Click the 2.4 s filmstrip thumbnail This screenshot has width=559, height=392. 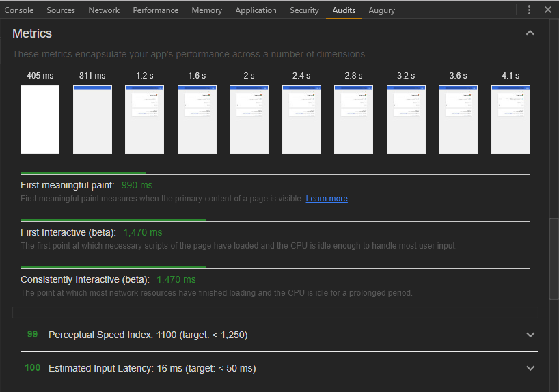pos(301,120)
